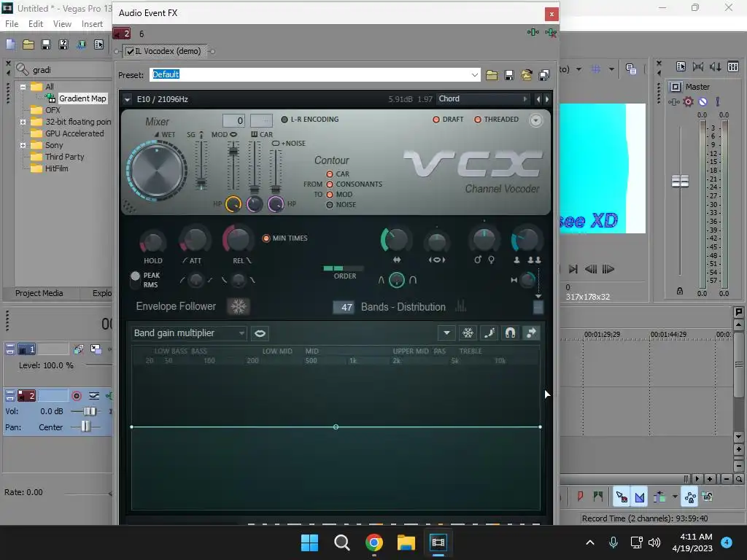Toggle MIN TIMES LED
This screenshot has height=560, width=747.
266,238
